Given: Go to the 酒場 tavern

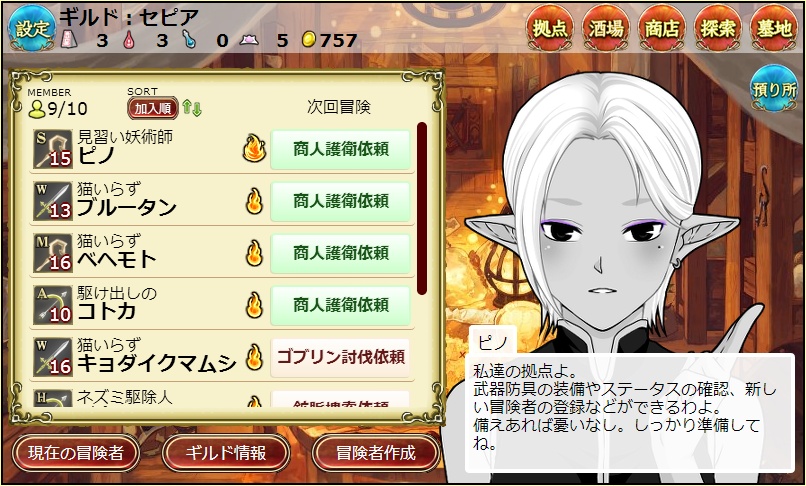Looking at the screenshot, I should pyautogui.click(x=606, y=28).
